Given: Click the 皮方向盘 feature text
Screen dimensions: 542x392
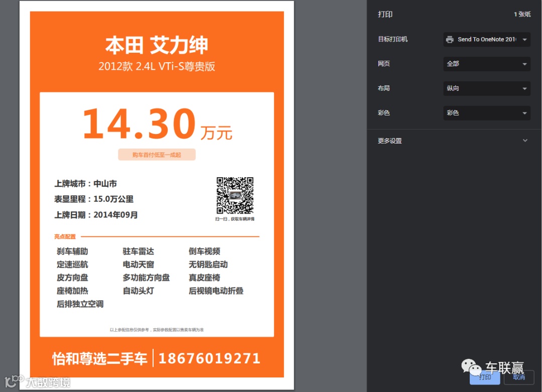Looking at the screenshot, I should click(72, 278).
